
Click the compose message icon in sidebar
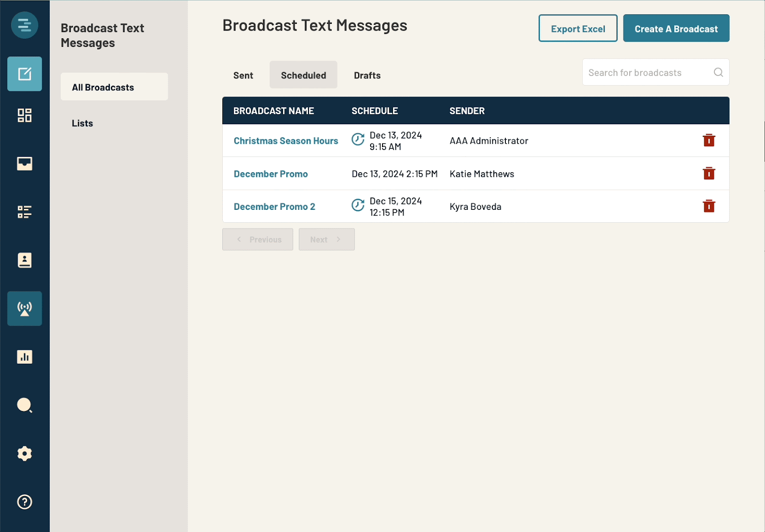click(24, 74)
